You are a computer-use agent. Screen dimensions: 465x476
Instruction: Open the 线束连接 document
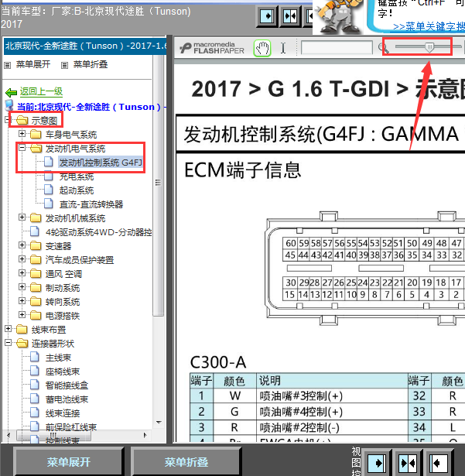click(63, 413)
